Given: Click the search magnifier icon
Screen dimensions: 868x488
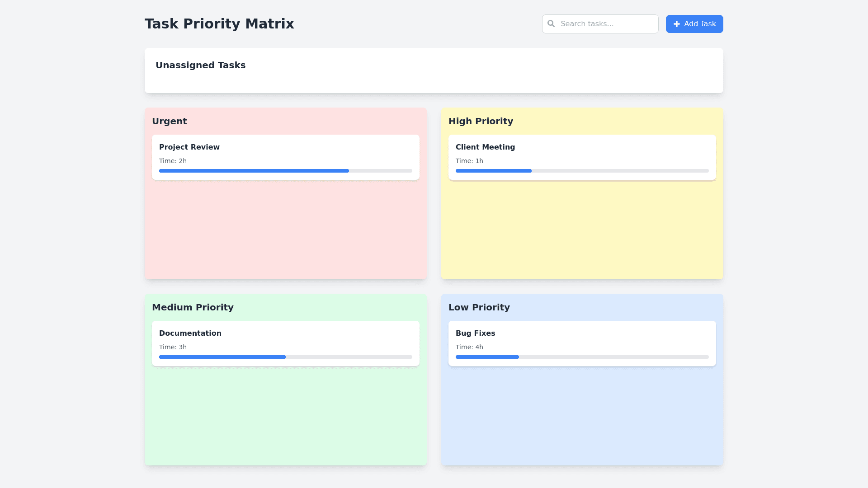Looking at the screenshot, I should [x=551, y=23].
